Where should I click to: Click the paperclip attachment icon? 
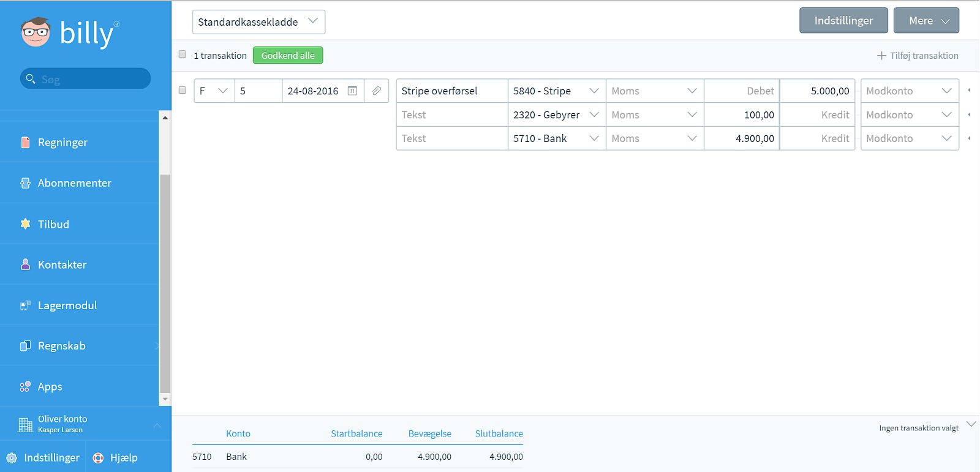click(x=377, y=91)
